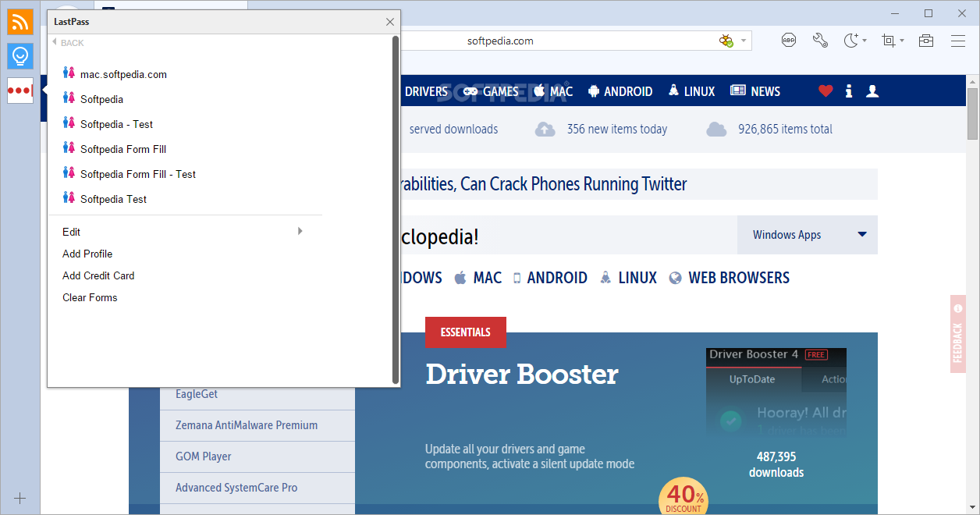
Task: Click the LastPass popup scrollbar
Action: pos(396,209)
